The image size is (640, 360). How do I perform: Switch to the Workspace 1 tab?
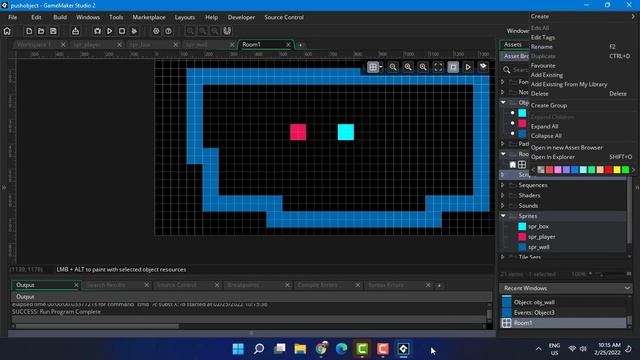click(x=34, y=44)
